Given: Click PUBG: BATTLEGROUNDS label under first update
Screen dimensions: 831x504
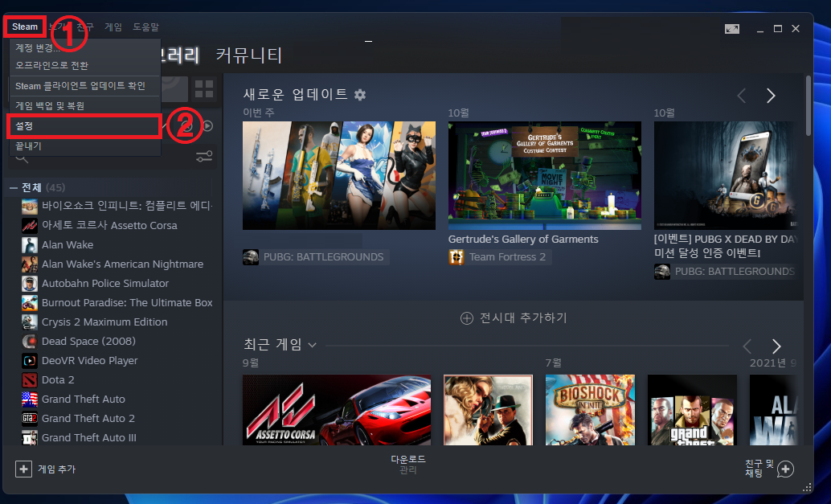Looking at the screenshot, I should pos(323,257).
